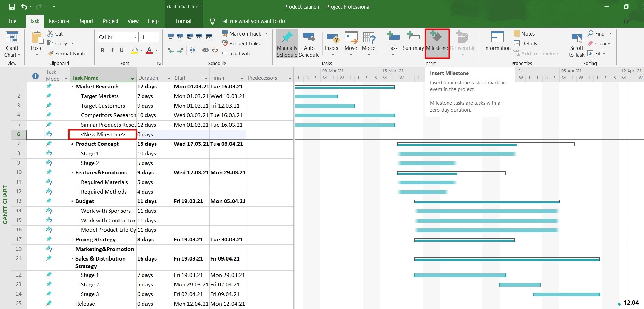Screen dimensions: 644x309
Task: Select the Format Painter tool
Action: (68, 53)
